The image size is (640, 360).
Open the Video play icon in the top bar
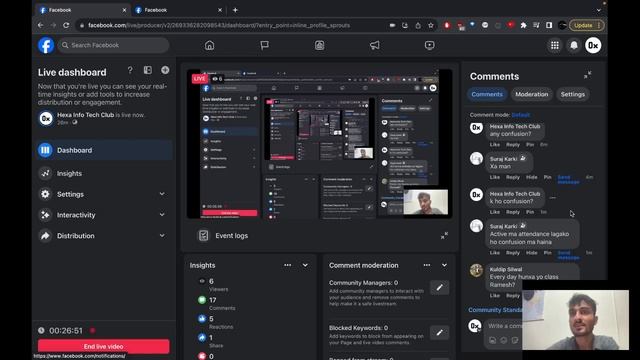tap(429, 45)
